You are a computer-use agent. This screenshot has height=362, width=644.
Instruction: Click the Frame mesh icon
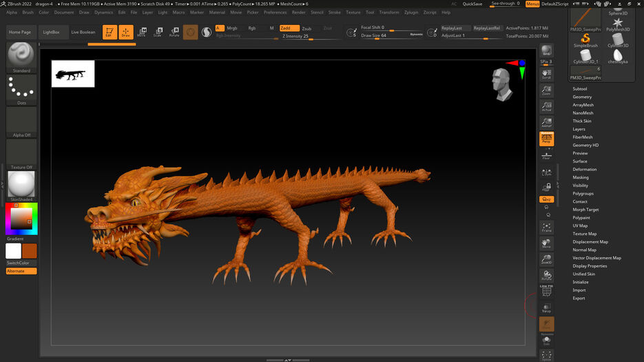(546, 228)
